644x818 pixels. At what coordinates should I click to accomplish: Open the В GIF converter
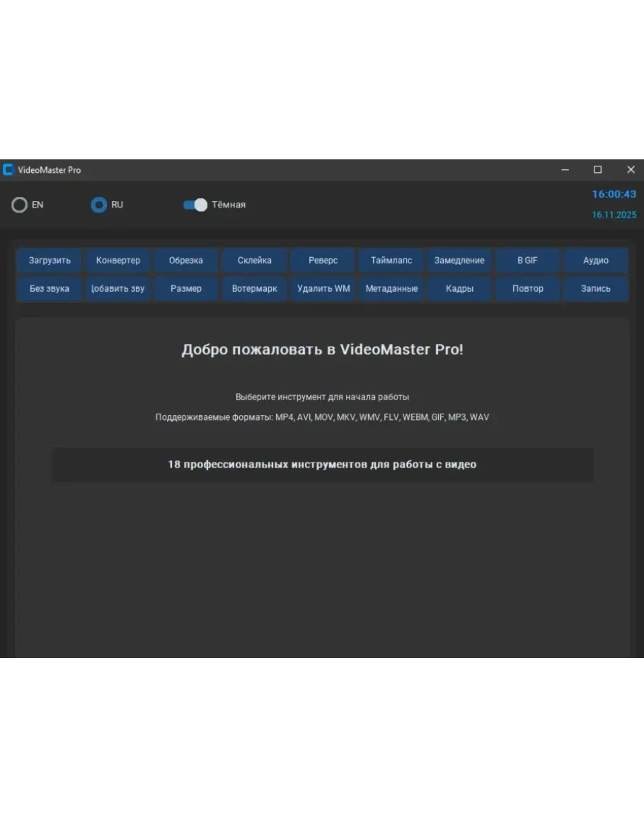tap(527, 261)
